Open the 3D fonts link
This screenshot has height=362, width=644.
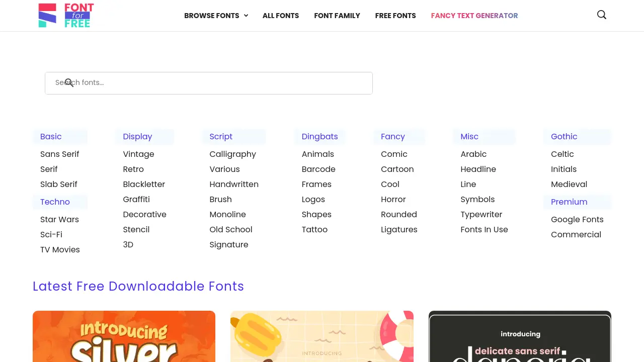click(x=128, y=244)
